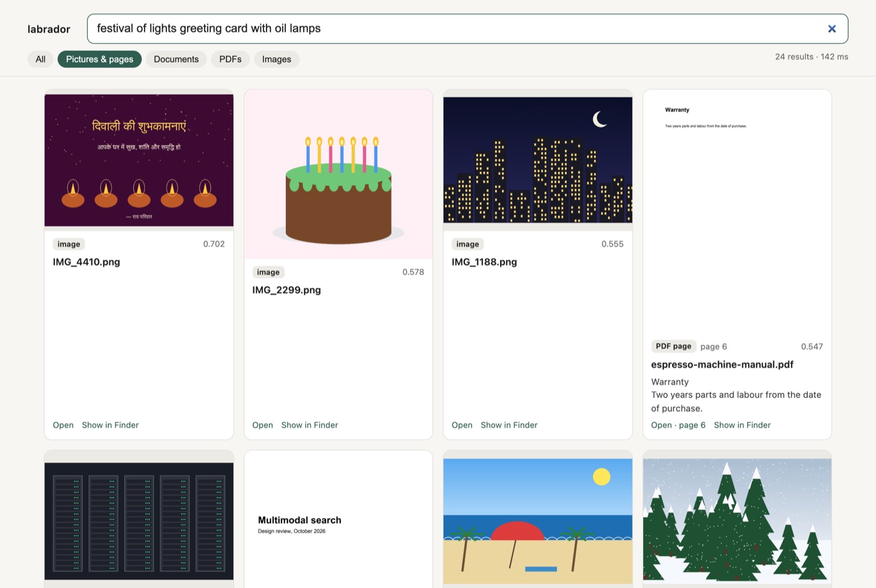The width and height of the screenshot is (876, 588).
Task: Select the server racks image thumbnail
Action: tap(139, 521)
